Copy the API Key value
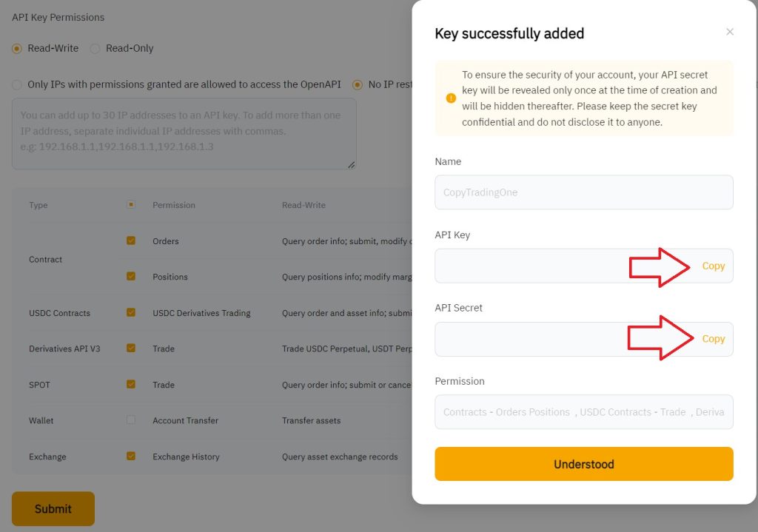 click(x=713, y=266)
